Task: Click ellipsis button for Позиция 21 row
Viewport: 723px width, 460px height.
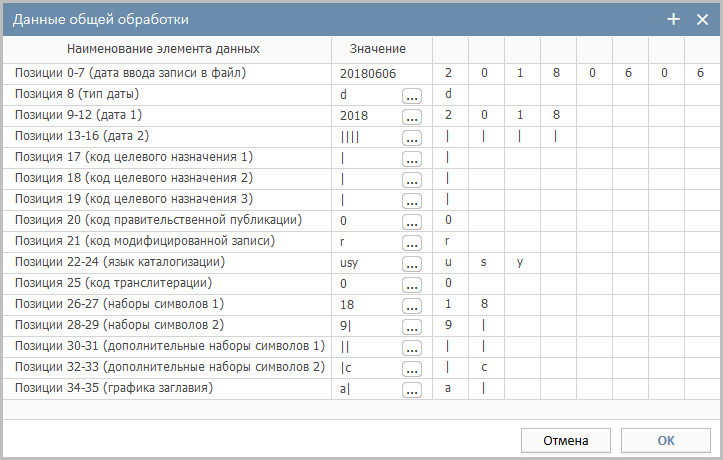Action: click(413, 242)
